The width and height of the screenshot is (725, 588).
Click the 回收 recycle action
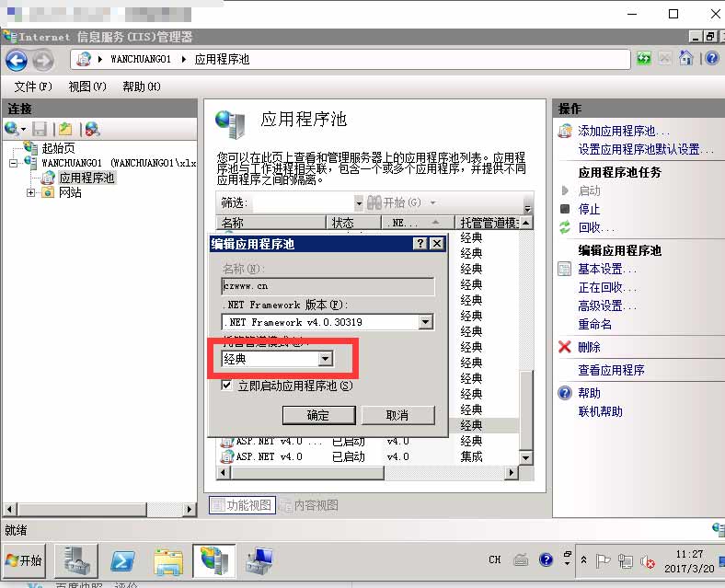coord(595,228)
